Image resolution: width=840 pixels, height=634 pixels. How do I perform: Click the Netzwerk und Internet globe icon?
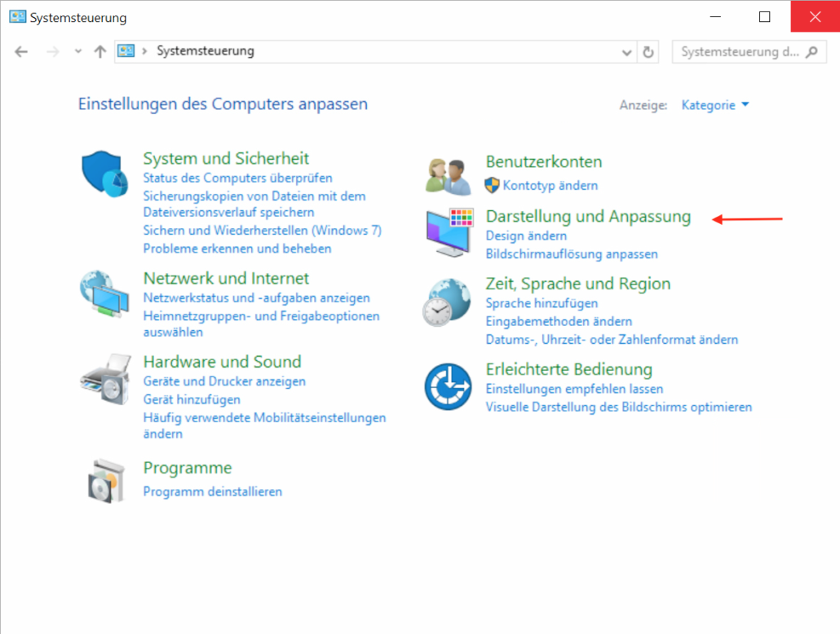point(104,293)
